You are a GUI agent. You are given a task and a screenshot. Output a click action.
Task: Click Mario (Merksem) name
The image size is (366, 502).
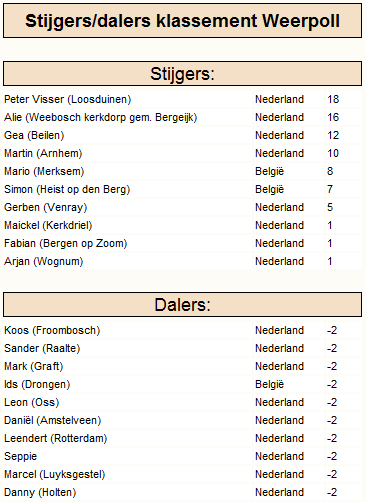click(44, 171)
